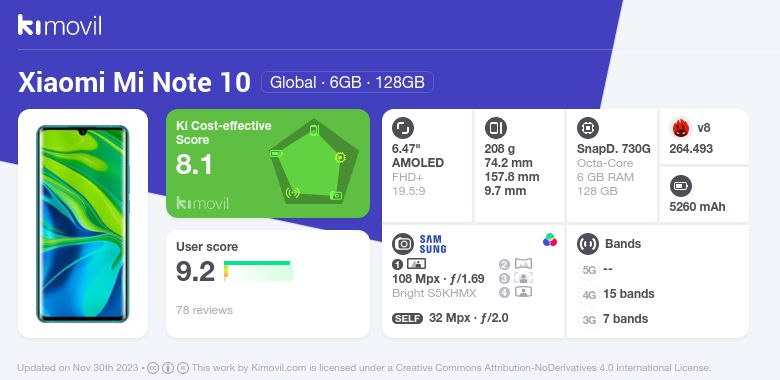Click the colorful filter circles icon

click(550, 240)
